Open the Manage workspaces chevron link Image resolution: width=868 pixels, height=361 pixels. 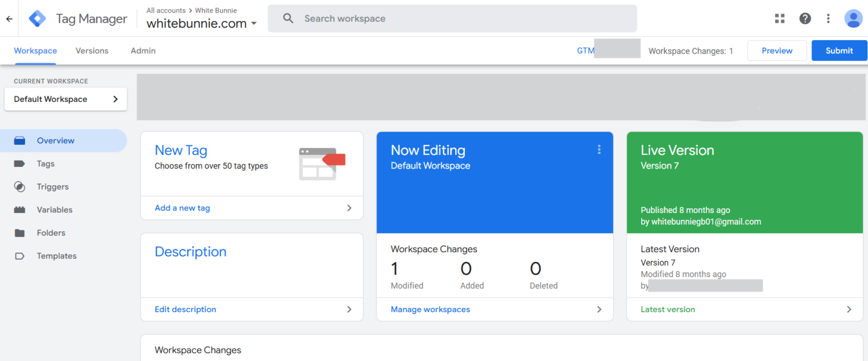click(599, 310)
